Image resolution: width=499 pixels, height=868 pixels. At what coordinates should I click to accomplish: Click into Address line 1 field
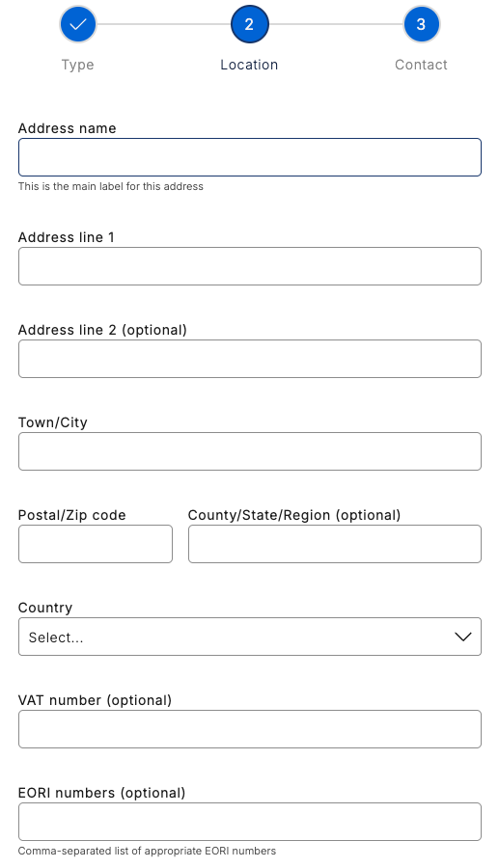coord(250,266)
